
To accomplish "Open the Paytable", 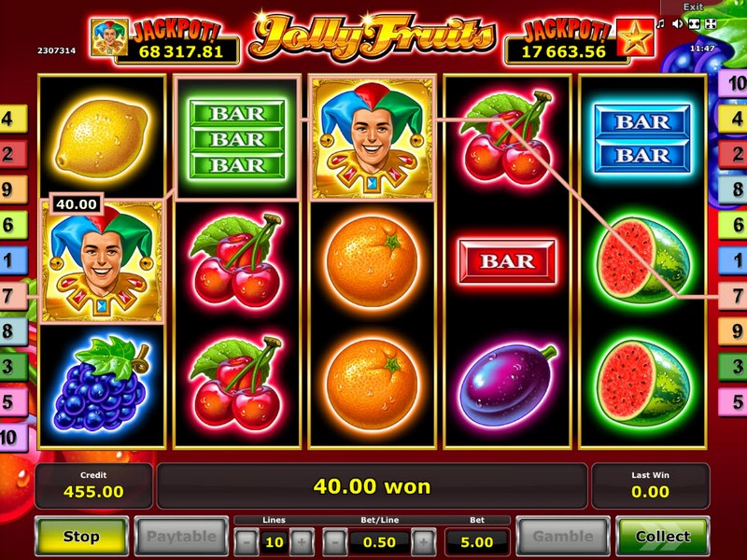I will pyautogui.click(x=181, y=536).
